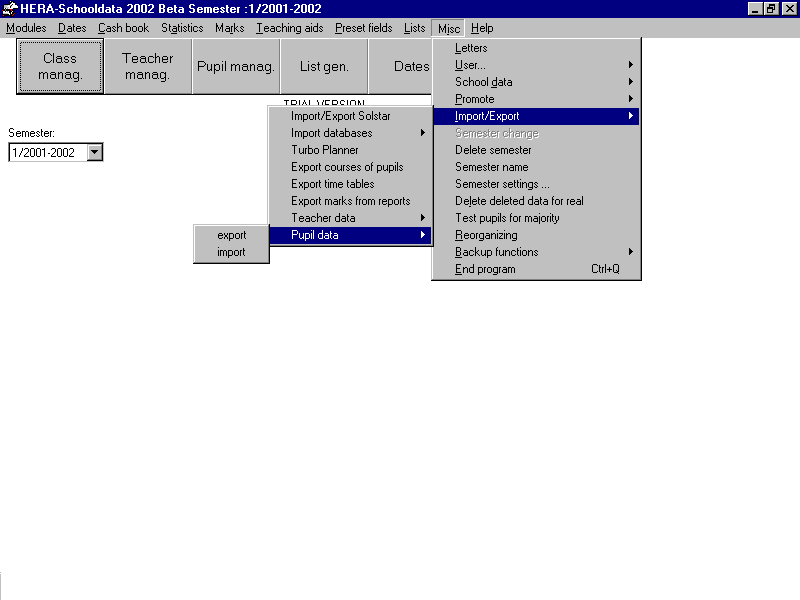Choose End program
This screenshot has height=600, width=800.
[536, 269]
